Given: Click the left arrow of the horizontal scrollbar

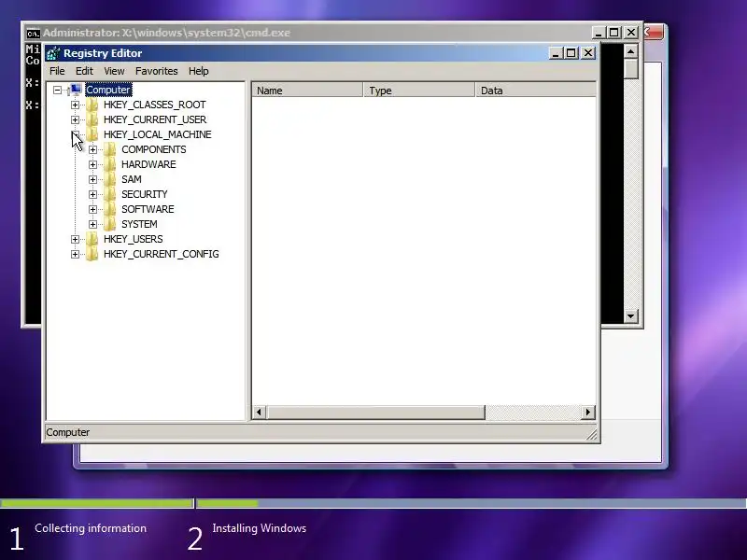Looking at the screenshot, I should 260,413.
